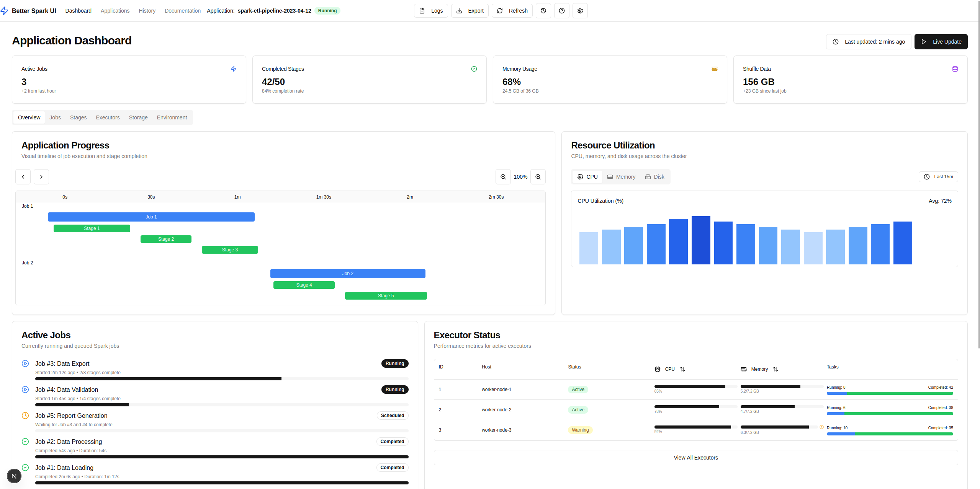The height and width of the screenshot is (489, 980).
Task: Click the Refresh button
Action: pos(512,11)
